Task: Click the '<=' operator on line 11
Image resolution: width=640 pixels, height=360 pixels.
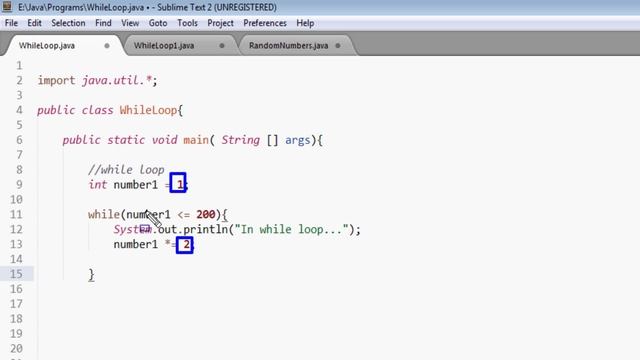Action: (x=183, y=215)
